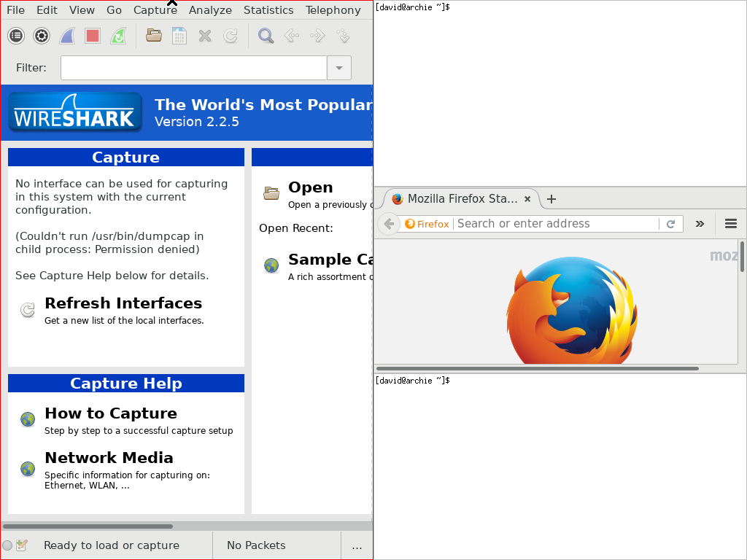747x560 pixels.
Task: Click the 'Open Recent:' label
Action: [296, 228]
